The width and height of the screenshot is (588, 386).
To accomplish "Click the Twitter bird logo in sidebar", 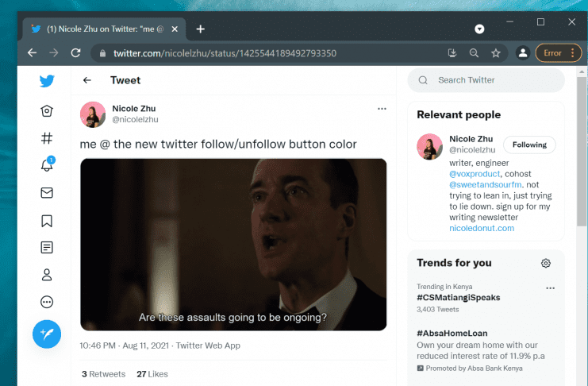I will point(47,81).
